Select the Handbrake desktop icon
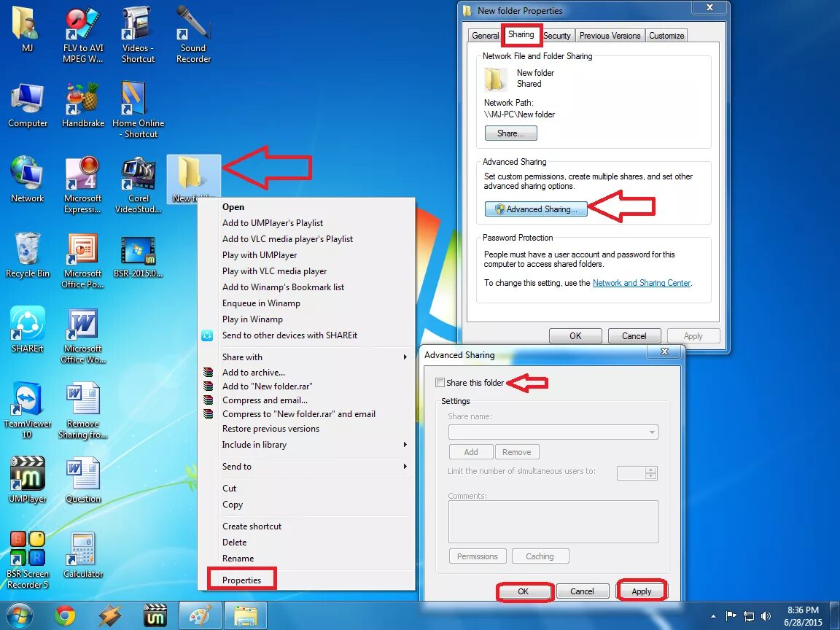Screen dimensions: 840x630 (x=82, y=106)
